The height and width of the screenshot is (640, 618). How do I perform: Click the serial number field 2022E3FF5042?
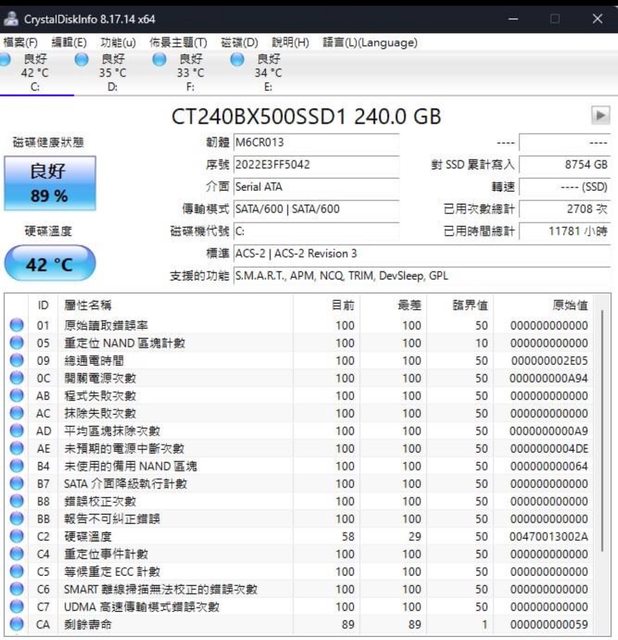pyautogui.click(x=315, y=164)
